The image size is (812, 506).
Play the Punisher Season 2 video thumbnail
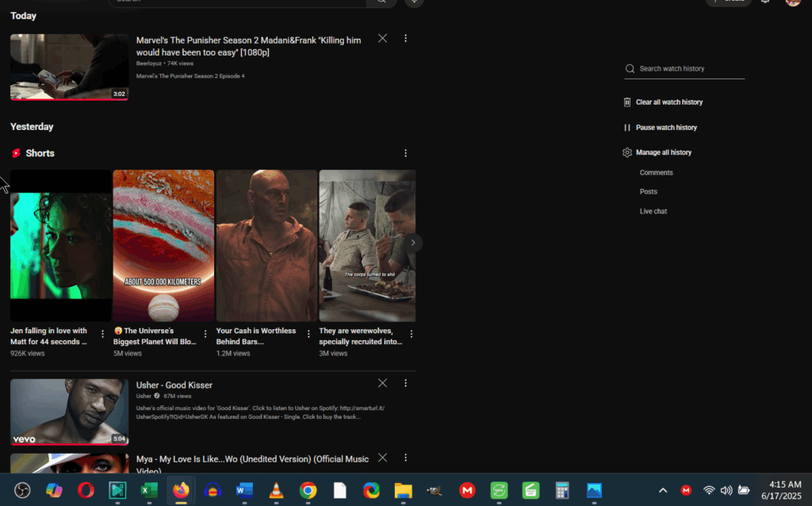coord(70,67)
